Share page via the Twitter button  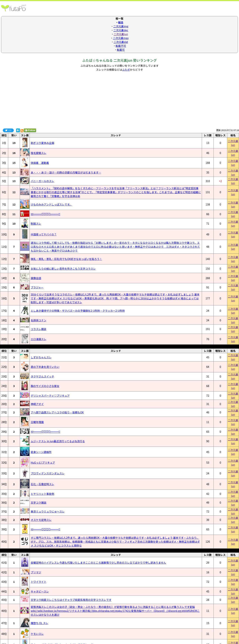coord(8,130)
